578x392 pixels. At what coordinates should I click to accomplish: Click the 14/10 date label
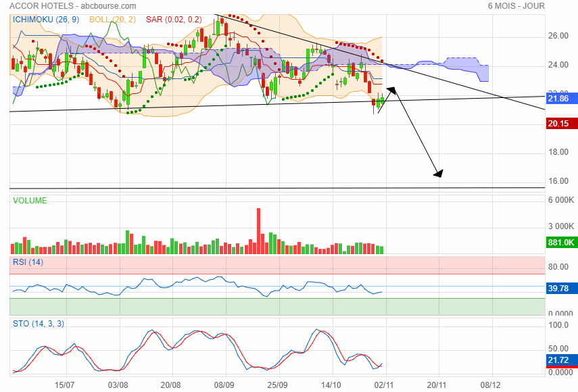(x=331, y=385)
